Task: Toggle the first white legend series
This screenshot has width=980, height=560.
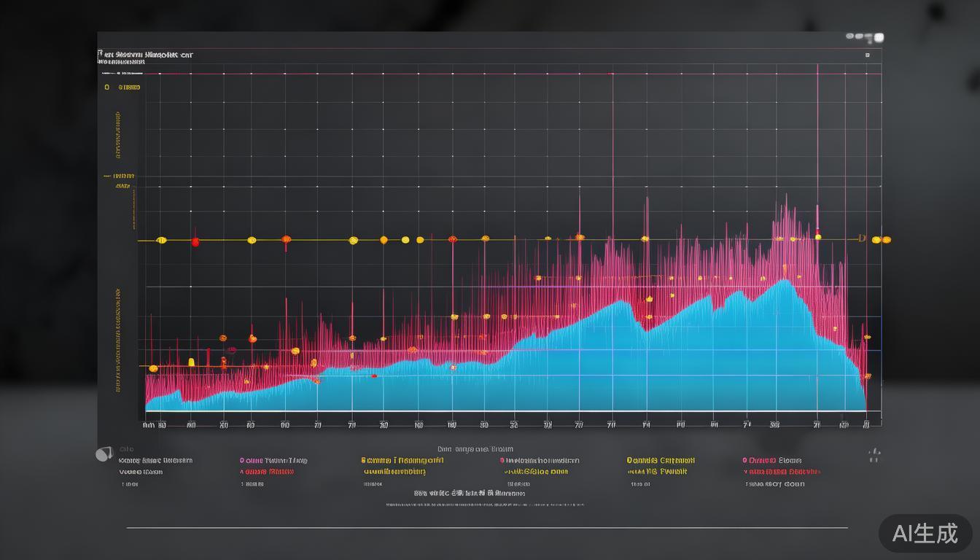Action: (x=155, y=460)
